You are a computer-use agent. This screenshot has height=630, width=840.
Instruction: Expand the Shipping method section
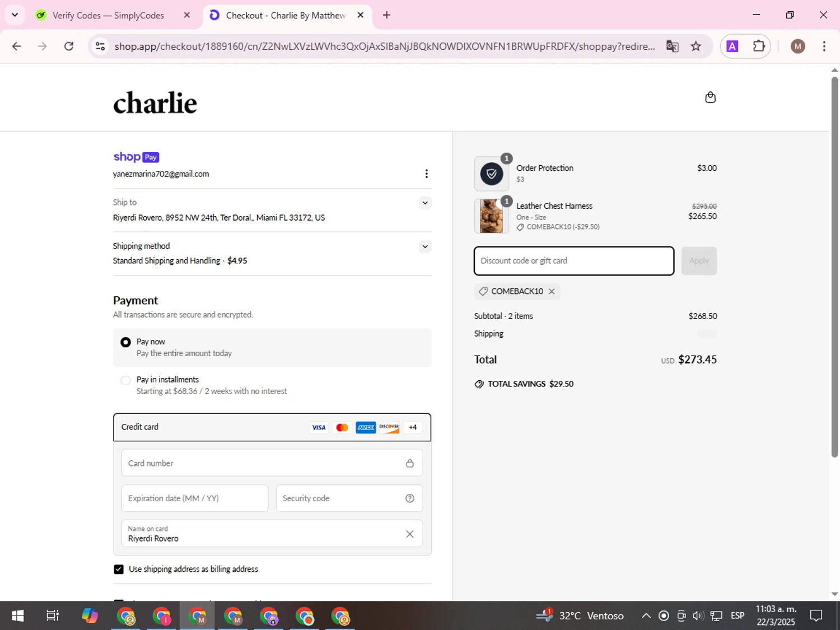coord(425,246)
